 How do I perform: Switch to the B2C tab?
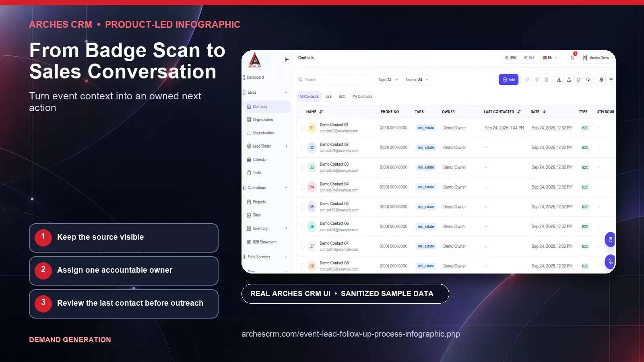[342, 97]
